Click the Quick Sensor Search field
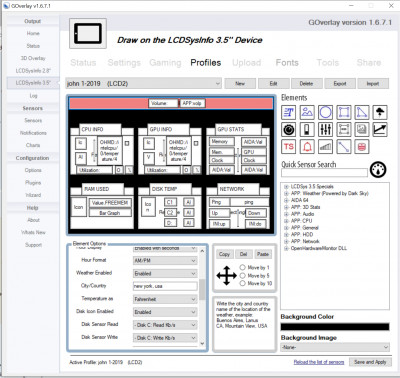 (324, 173)
